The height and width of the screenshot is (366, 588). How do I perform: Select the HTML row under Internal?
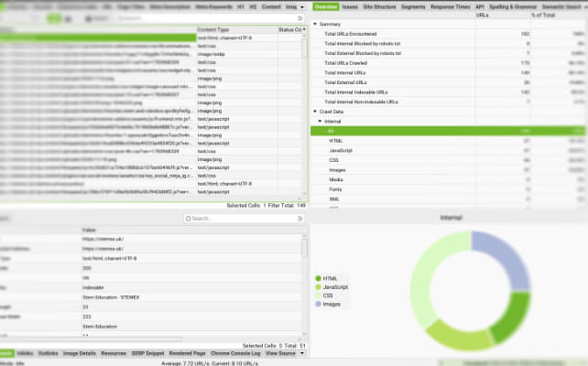point(448,141)
